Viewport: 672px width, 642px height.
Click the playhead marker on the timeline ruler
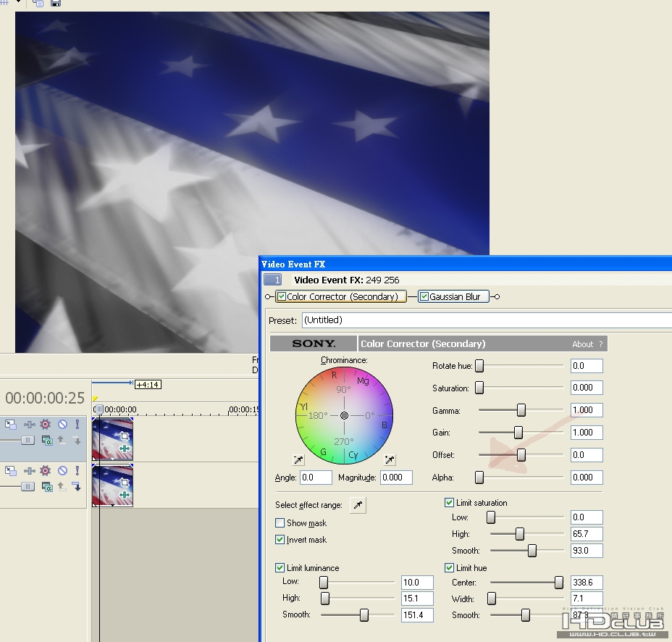[x=99, y=409]
